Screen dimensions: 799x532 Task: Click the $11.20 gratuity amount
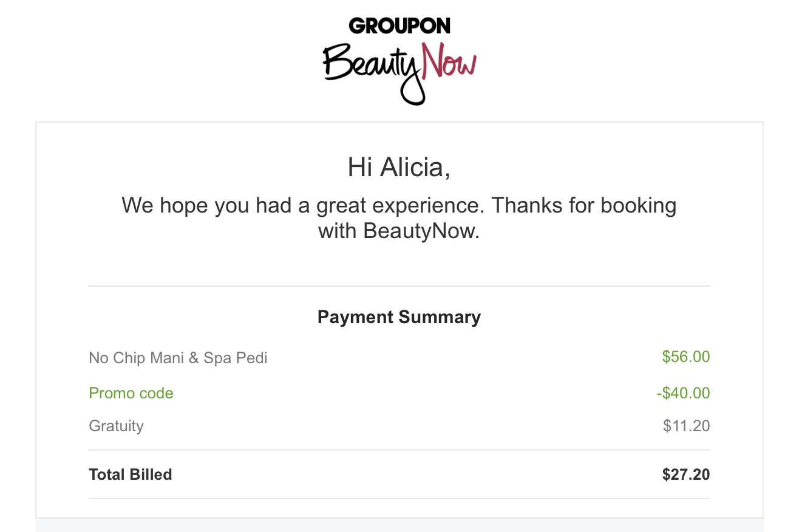pos(686,426)
